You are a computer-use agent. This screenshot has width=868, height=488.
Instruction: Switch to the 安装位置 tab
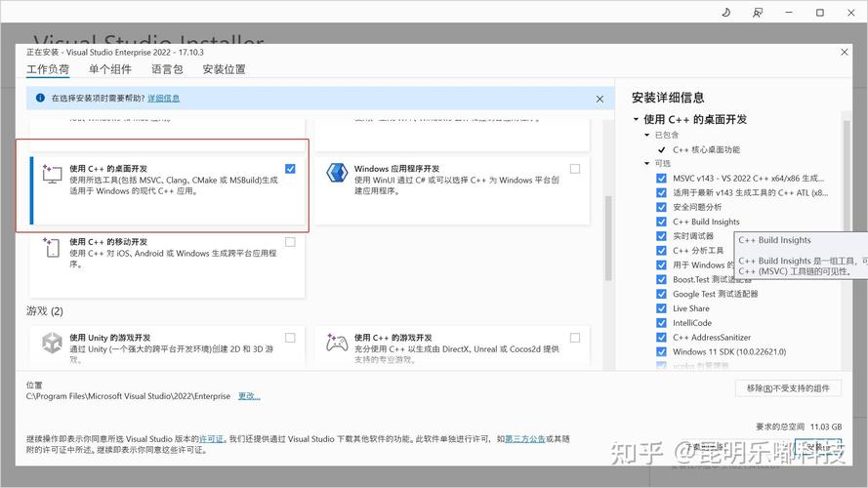[x=224, y=69]
